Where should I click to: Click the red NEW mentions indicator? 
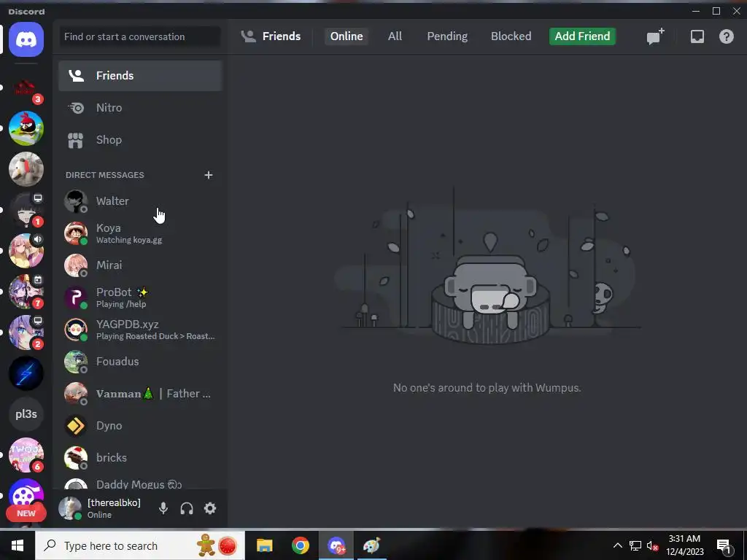click(26, 513)
